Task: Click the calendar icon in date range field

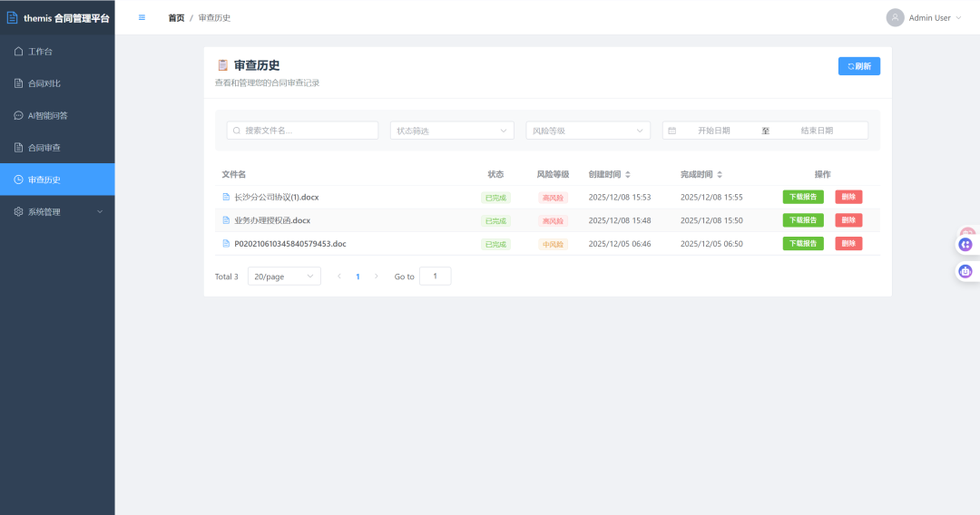Action: point(671,131)
